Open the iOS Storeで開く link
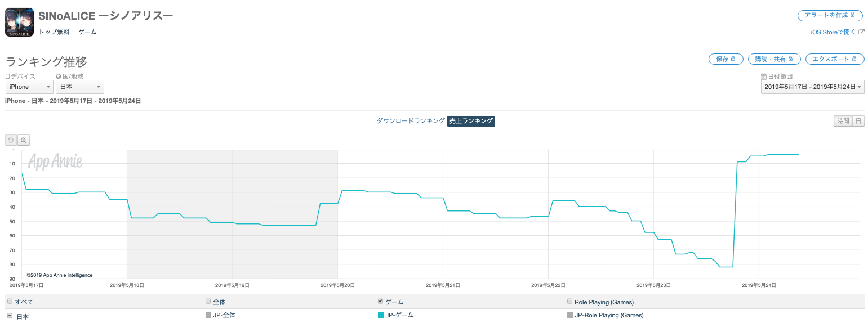 click(x=837, y=32)
